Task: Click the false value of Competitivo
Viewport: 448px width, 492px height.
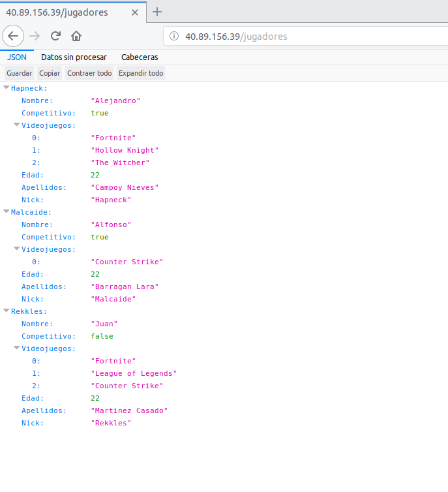Action: tap(102, 336)
